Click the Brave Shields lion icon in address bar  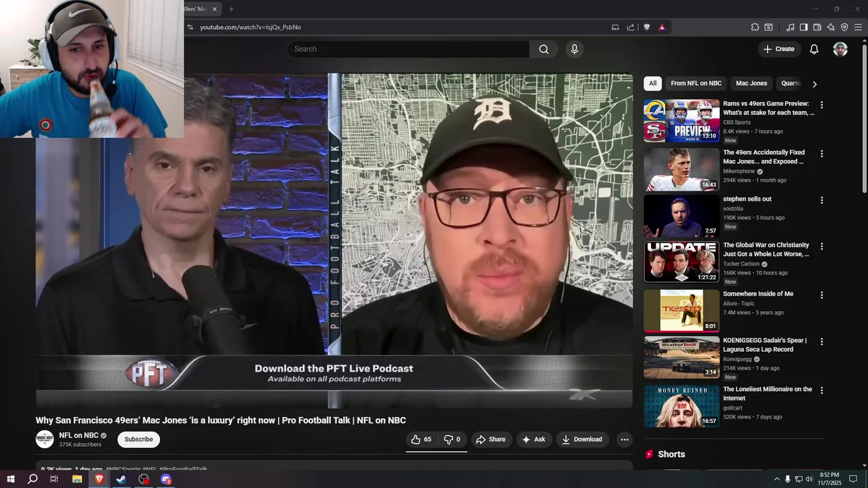tap(646, 27)
